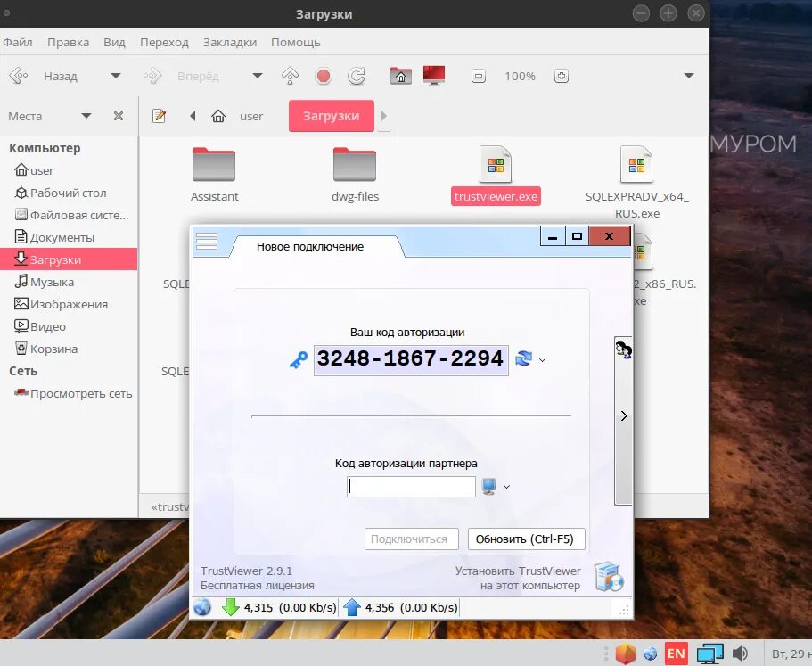Select the Assistant folder icon
812x666 pixels.
tap(214, 165)
